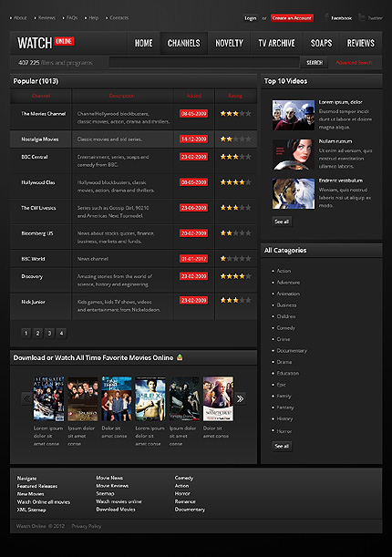Viewport: 392px width, 557px height.
Task: Open Advanced Search link
Action: coord(354,63)
